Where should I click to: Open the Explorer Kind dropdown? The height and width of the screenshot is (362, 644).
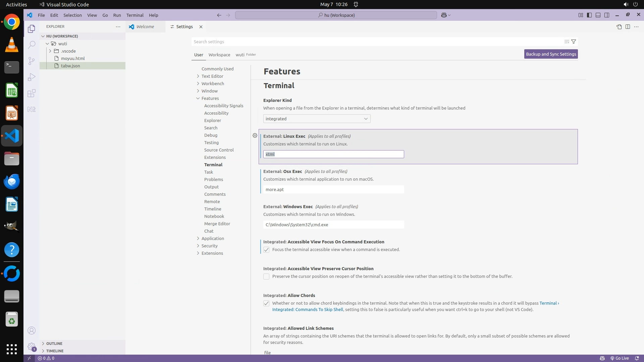317,119
